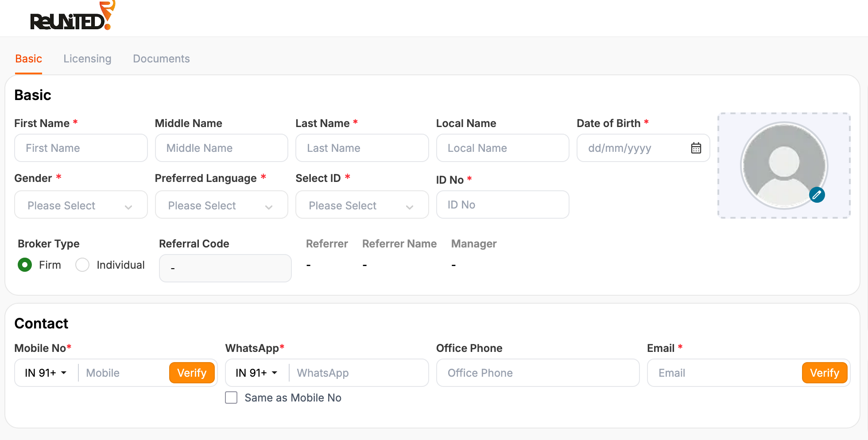This screenshot has height=440, width=868.
Task: Select the Basic tab
Action: click(x=28, y=59)
